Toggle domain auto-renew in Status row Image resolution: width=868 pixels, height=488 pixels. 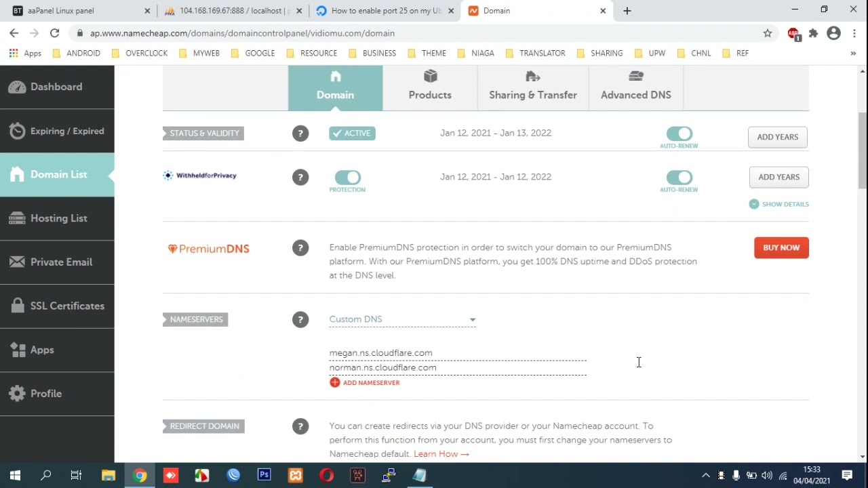[x=679, y=134]
